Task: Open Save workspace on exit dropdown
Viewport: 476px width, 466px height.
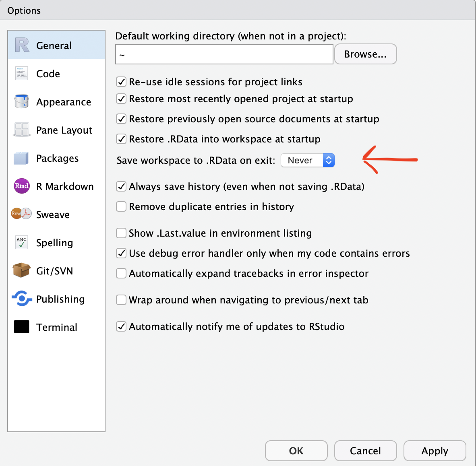Action: point(308,160)
